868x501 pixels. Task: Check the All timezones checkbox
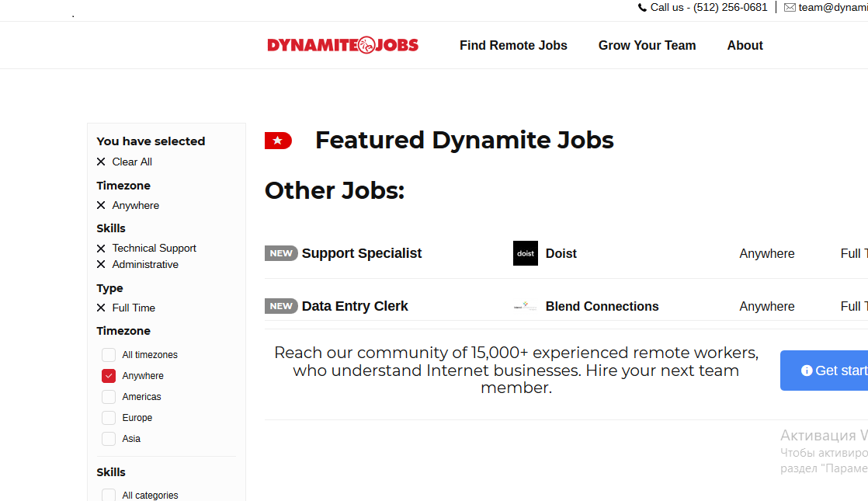[x=109, y=355]
